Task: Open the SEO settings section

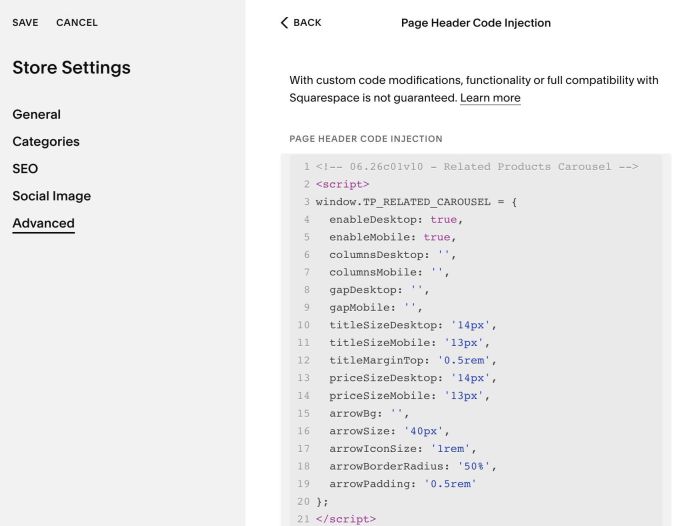Action: (25, 169)
